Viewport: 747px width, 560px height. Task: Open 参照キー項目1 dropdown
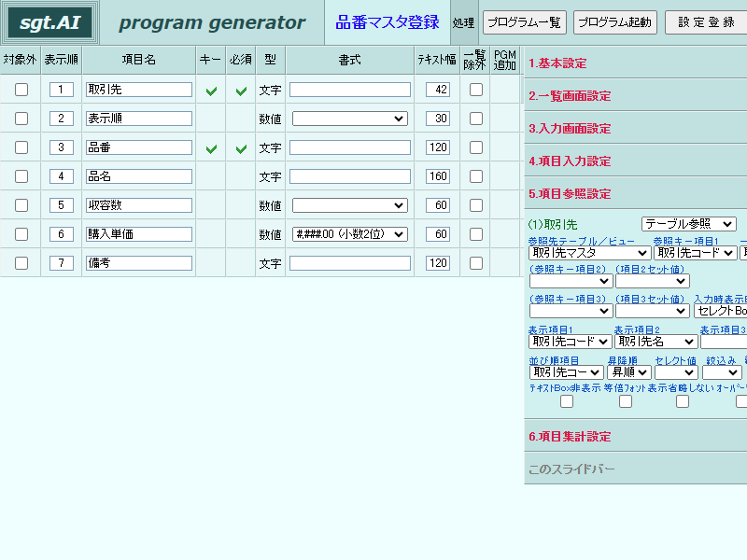click(696, 253)
